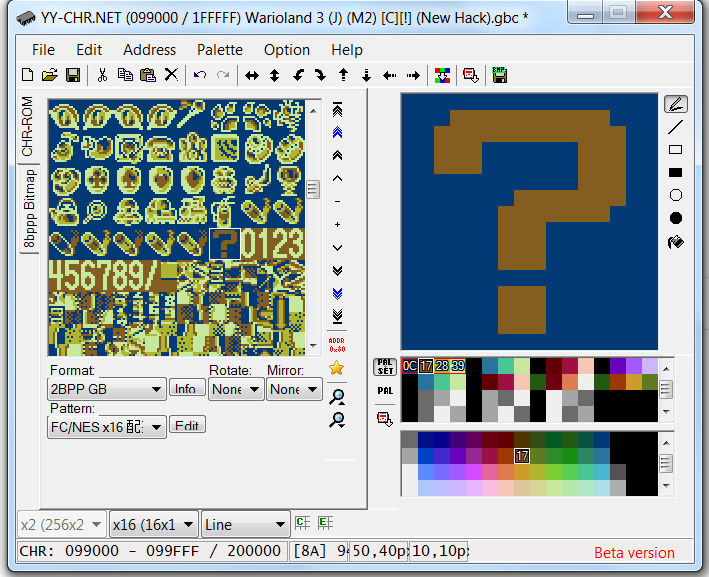Viewport: 709px width, 577px height.
Task: Copy selection using the copy icon
Action: 125,75
